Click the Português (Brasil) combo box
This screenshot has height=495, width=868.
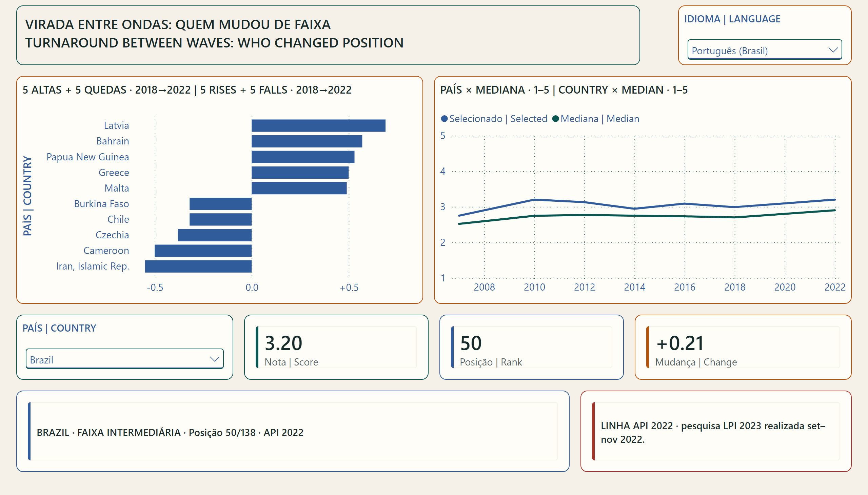point(764,50)
